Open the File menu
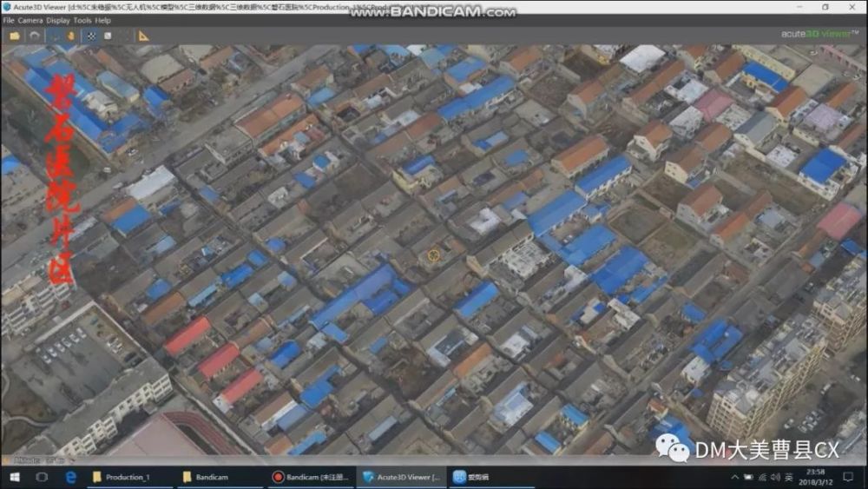 click(x=9, y=21)
